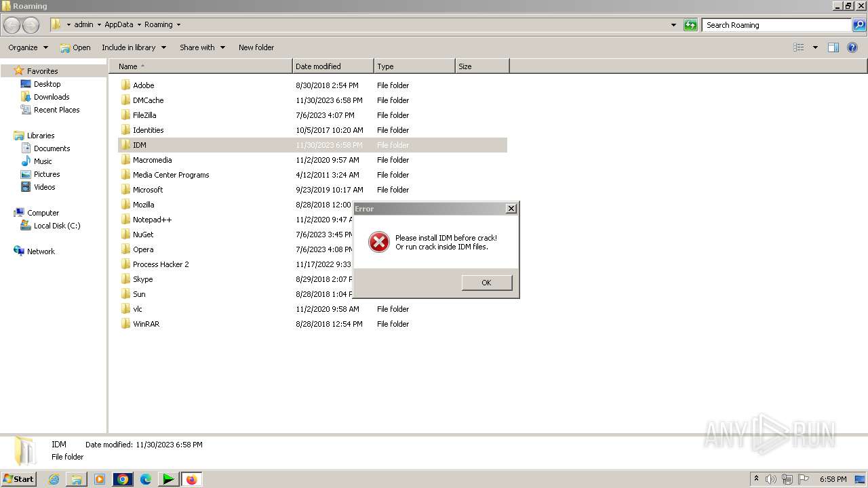Viewport: 868px width, 488px height.
Task: Click the green play-arrow taskbar icon
Action: pos(168,479)
